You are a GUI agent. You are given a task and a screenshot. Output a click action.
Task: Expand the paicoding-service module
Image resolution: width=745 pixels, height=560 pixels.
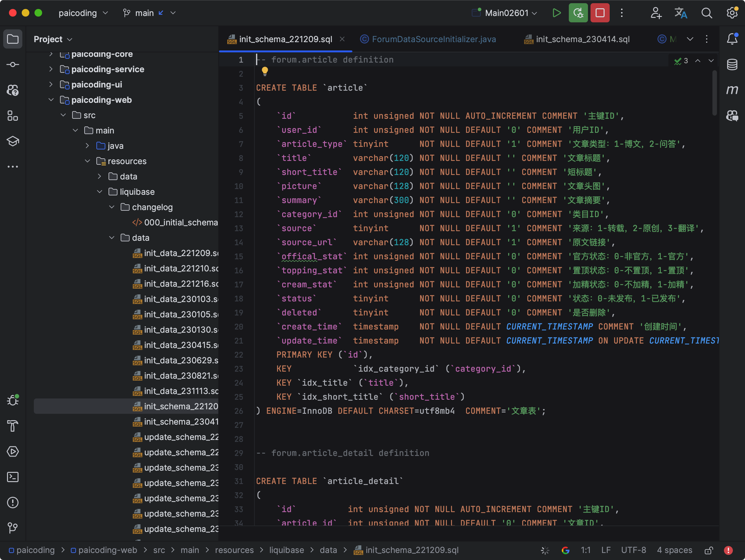pos(51,69)
